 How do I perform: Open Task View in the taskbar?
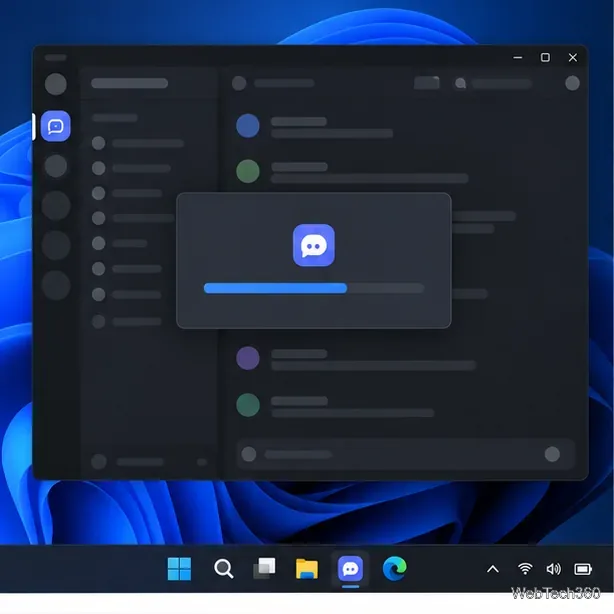pyautogui.click(x=264, y=568)
